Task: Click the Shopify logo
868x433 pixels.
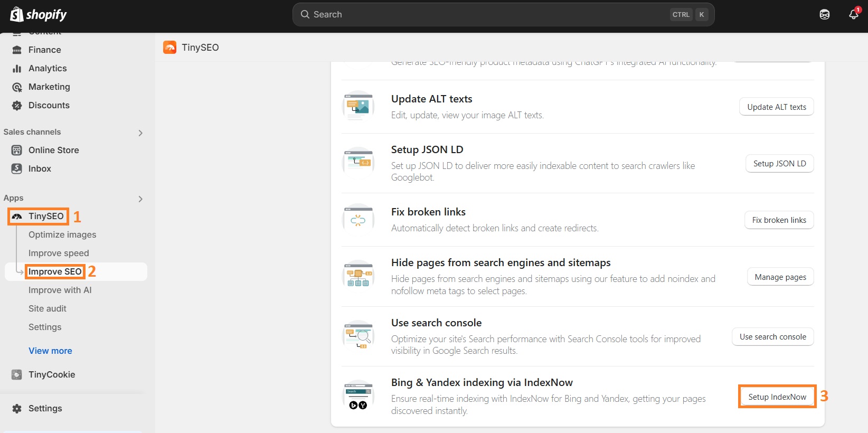Action: [39, 14]
